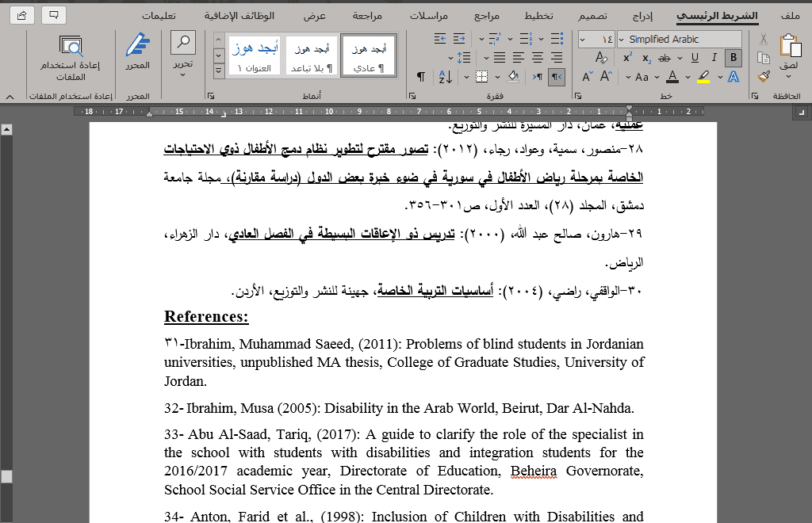
Task: Toggle right-to-left text direction
Action: click(x=556, y=77)
